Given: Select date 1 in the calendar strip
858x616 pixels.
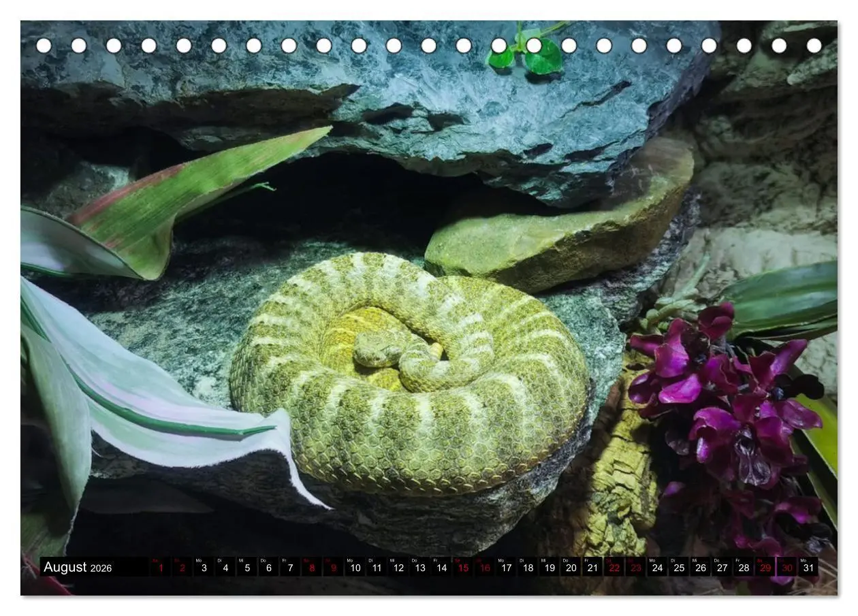Looking at the screenshot, I should (161, 567).
